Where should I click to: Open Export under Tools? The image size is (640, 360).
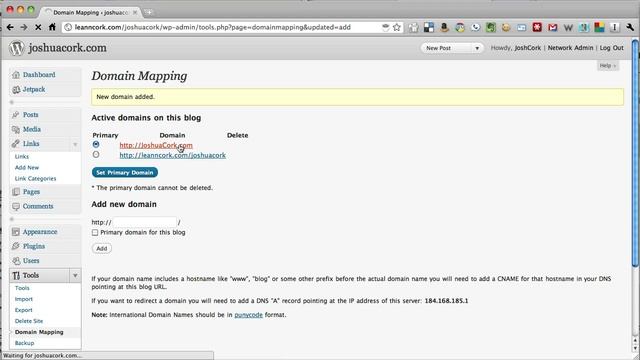[x=24, y=310]
